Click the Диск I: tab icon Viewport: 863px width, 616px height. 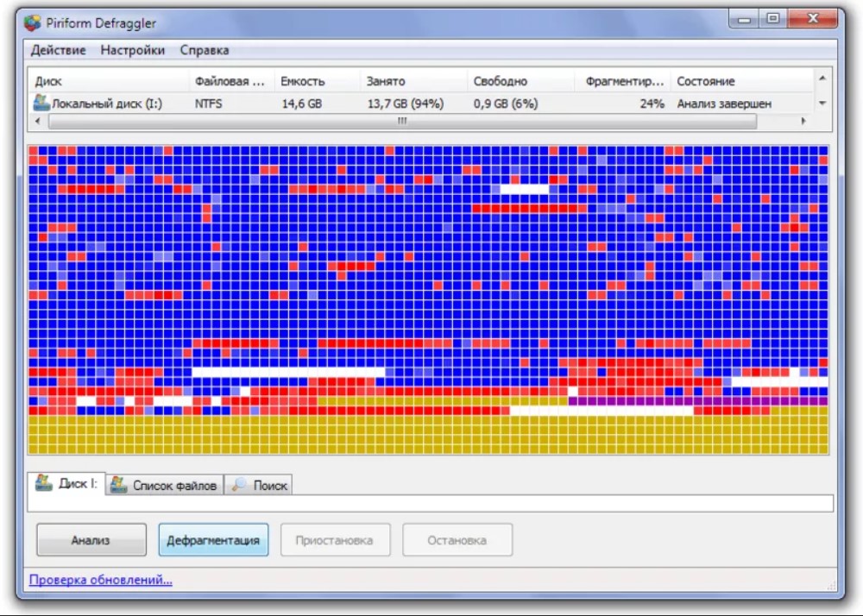point(43,483)
